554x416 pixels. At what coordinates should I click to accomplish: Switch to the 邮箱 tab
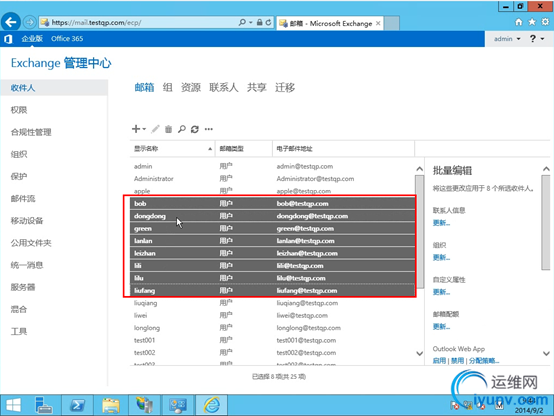[x=144, y=87]
